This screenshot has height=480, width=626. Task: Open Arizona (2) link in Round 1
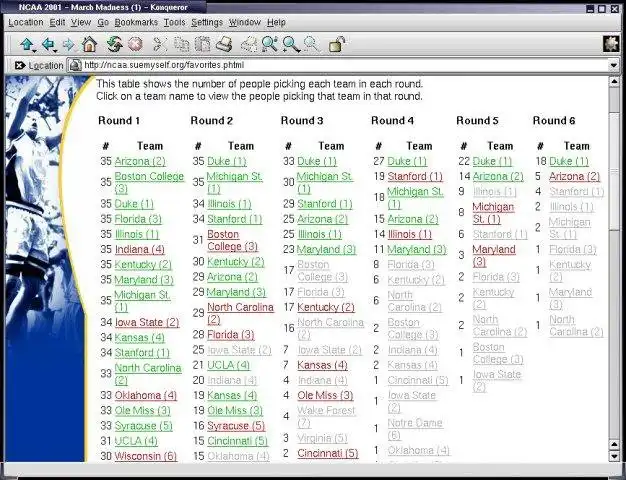140,161
